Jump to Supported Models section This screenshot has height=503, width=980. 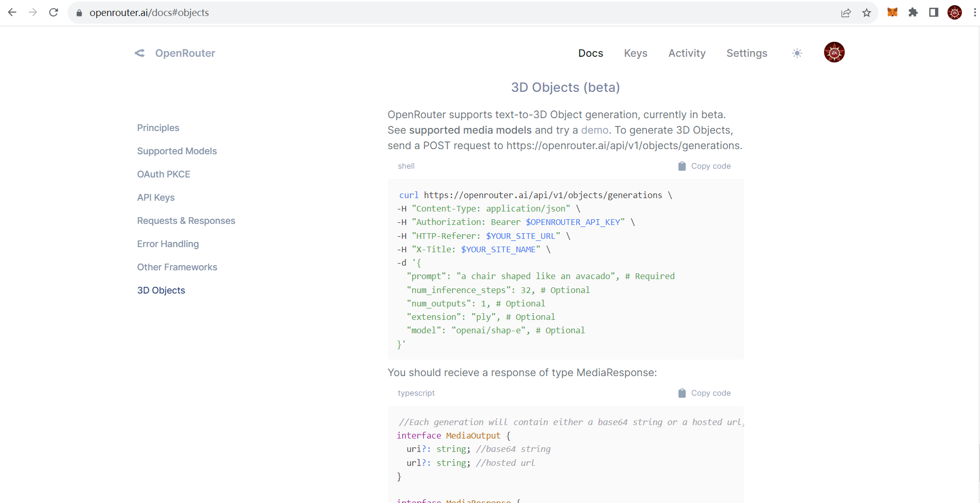[177, 151]
